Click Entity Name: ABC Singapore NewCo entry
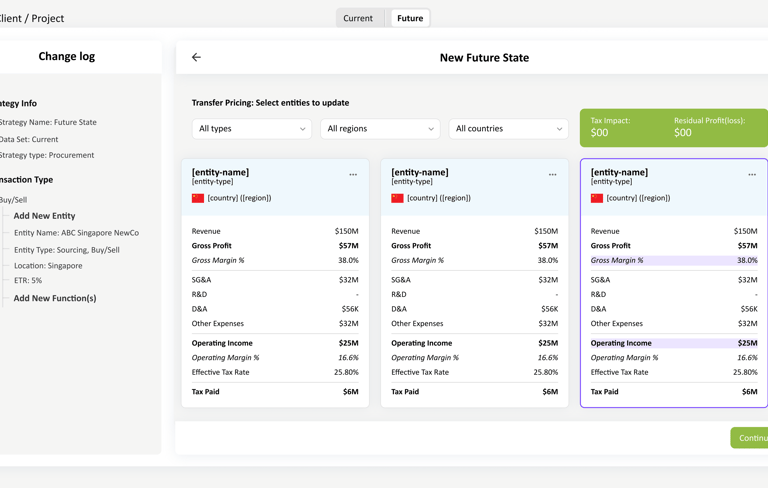Image resolution: width=768 pixels, height=488 pixels. tap(76, 233)
